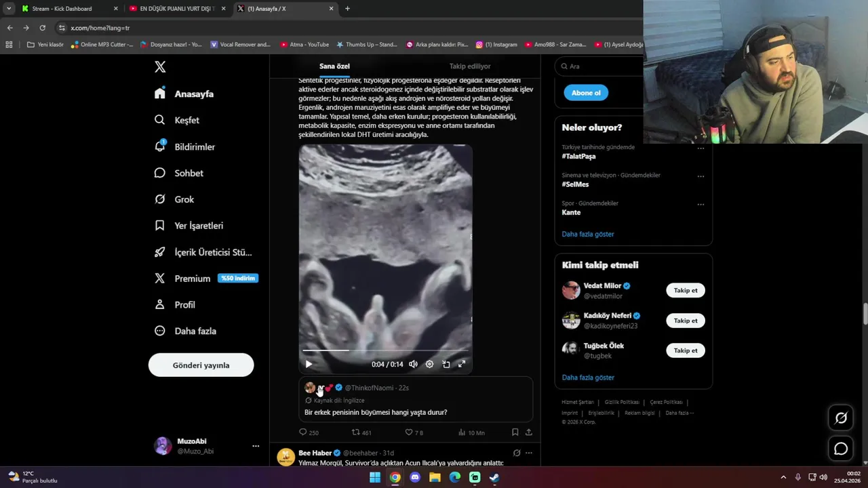Screen dimensions: 868x488
Task: Reload the page
Action: coord(42,28)
